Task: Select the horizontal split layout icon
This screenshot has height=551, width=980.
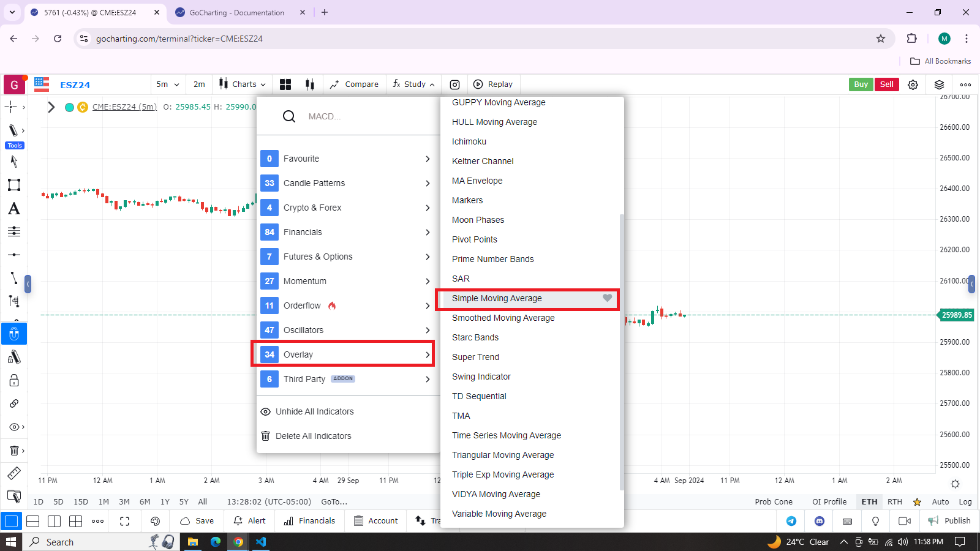Action: pos(33,521)
